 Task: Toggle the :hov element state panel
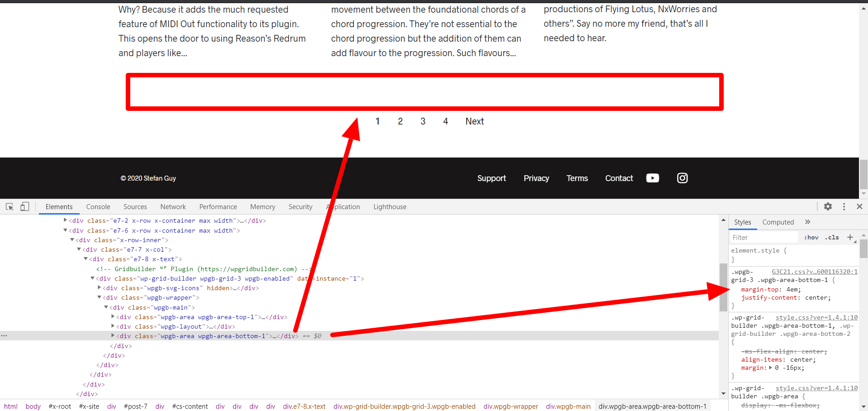[811, 237]
